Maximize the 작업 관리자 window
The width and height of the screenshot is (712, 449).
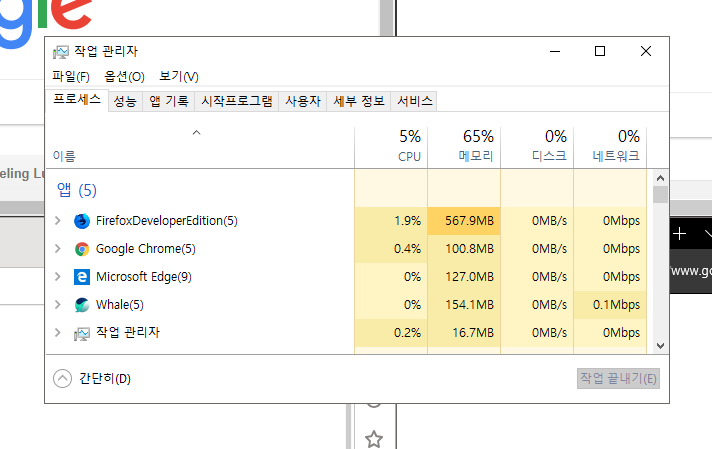[600, 51]
